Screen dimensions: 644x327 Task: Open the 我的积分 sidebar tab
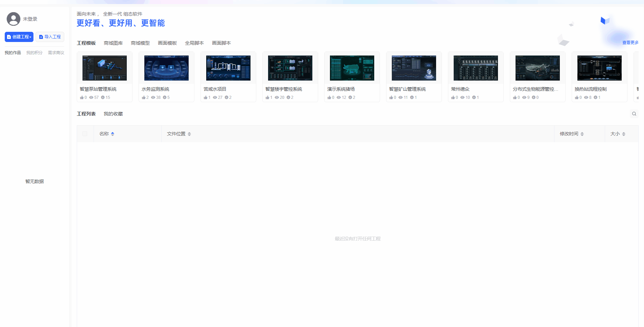(x=34, y=53)
